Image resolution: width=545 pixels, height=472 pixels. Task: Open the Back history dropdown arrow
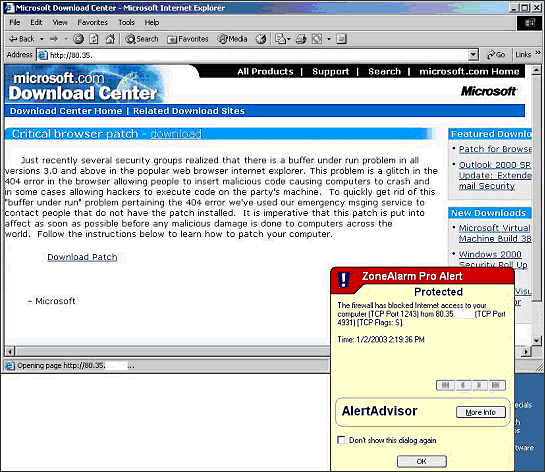pyautogui.click(x=42, y=39)
